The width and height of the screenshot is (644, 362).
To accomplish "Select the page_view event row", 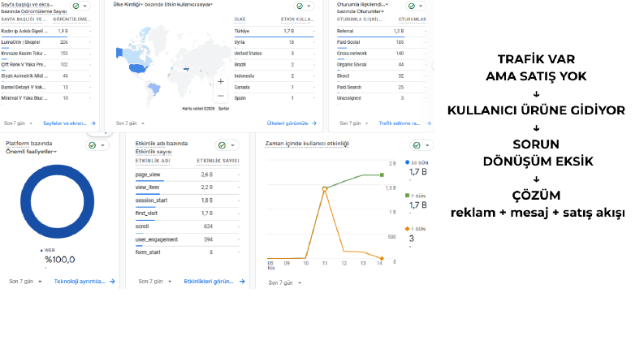I will click(188, 175).
